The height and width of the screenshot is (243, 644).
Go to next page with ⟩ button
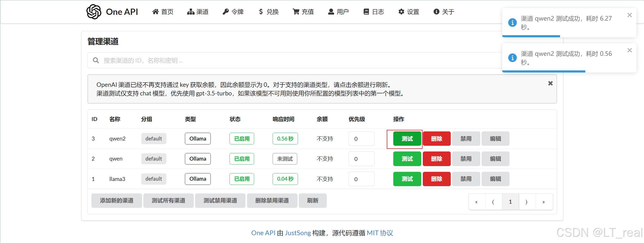(527, 202)
